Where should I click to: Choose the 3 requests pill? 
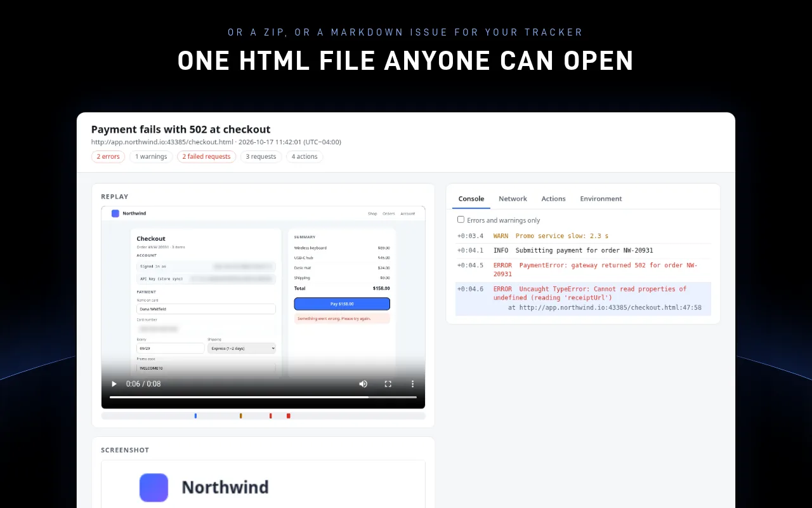point(261,157)
